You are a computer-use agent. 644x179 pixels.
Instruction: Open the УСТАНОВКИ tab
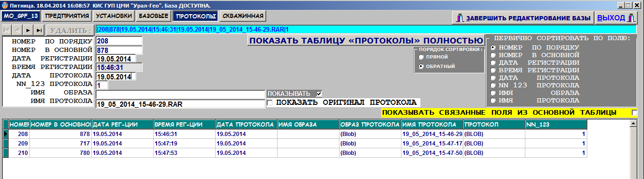[x=113, y=16]
